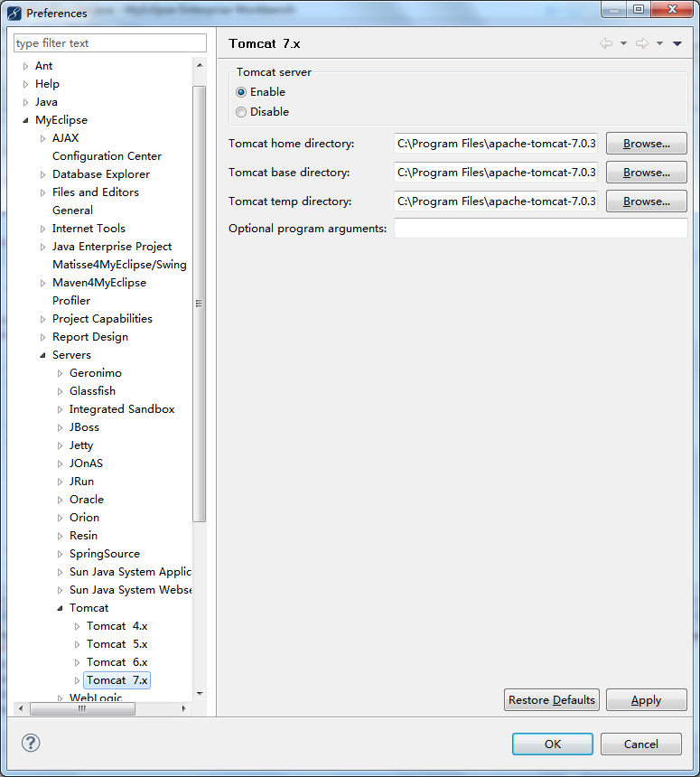
Task: Go forward using the right arrow icon
Action: click(642, 43)
